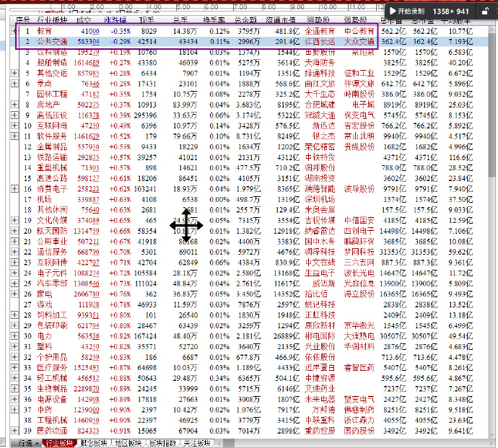The image size is (498, 448).
Task: Click the 总金额 column header
Action: click(x=247, y=20)
